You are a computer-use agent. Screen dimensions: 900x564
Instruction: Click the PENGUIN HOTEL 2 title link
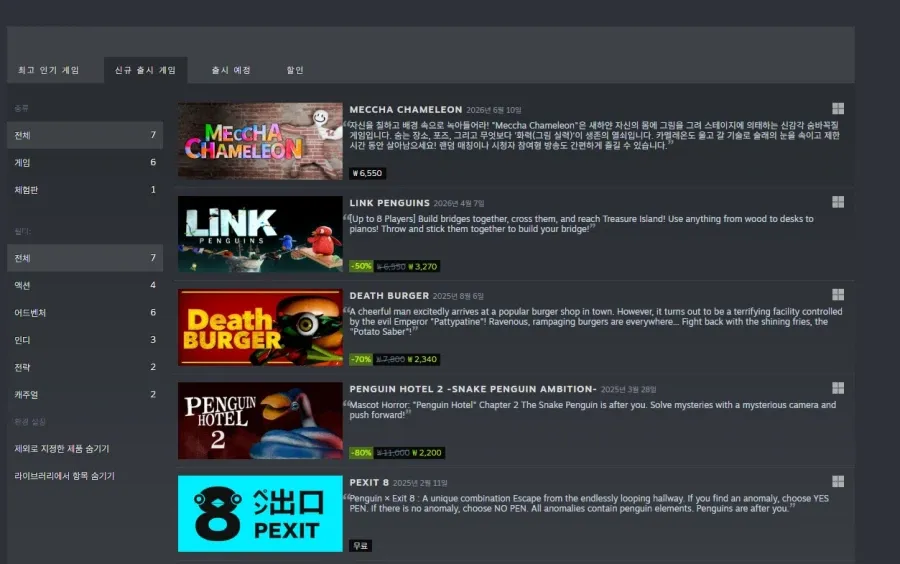pyautogui.click(x=473, y=389)
